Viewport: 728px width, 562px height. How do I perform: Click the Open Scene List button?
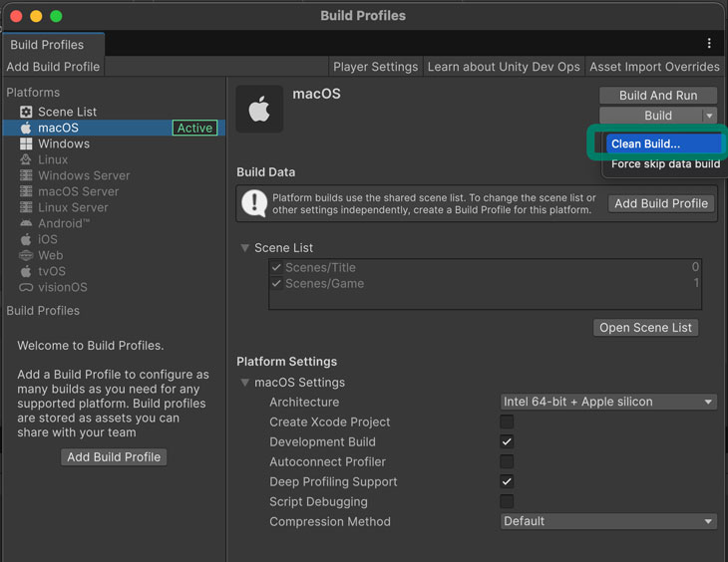pos(646,328)
